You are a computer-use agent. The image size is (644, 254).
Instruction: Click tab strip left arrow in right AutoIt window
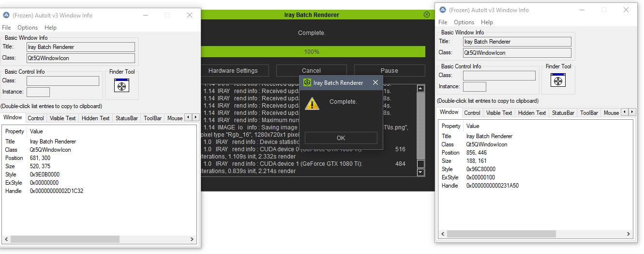click(x=625, y=112)
